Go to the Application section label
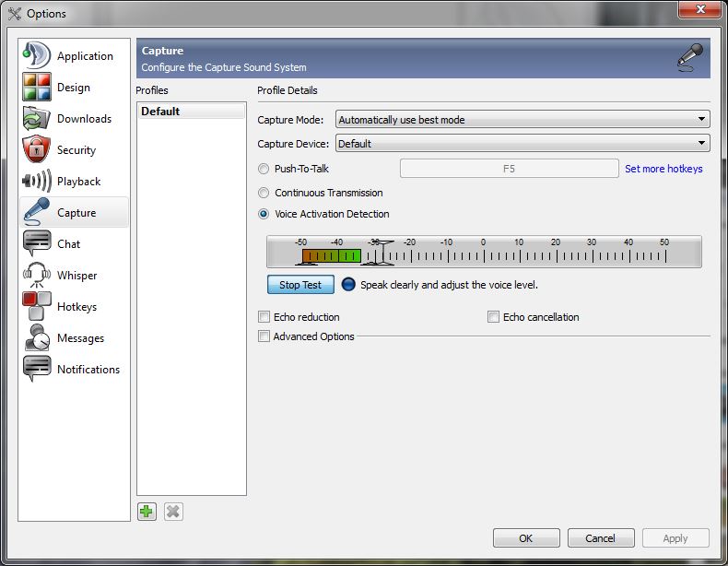Image resolution: width=728 pixels, height=566 pixels. pyautogui.click(x=85, y=56)
